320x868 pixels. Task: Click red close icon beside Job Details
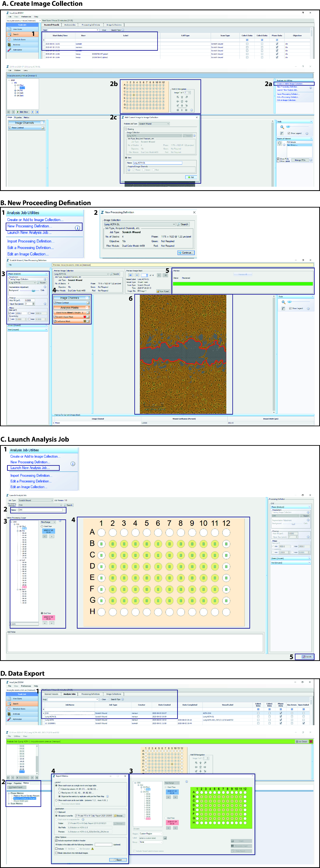(x=311, y=741)
